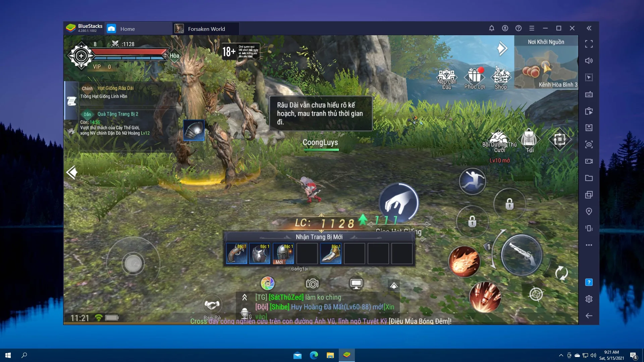Select the helmet item marked Mới

(283, 254)
